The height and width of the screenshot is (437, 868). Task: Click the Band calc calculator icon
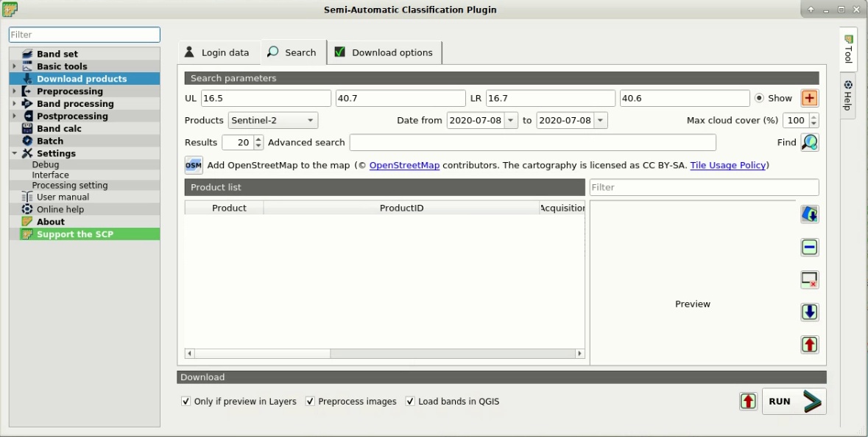pyautogui.click(x=27, y=128)
